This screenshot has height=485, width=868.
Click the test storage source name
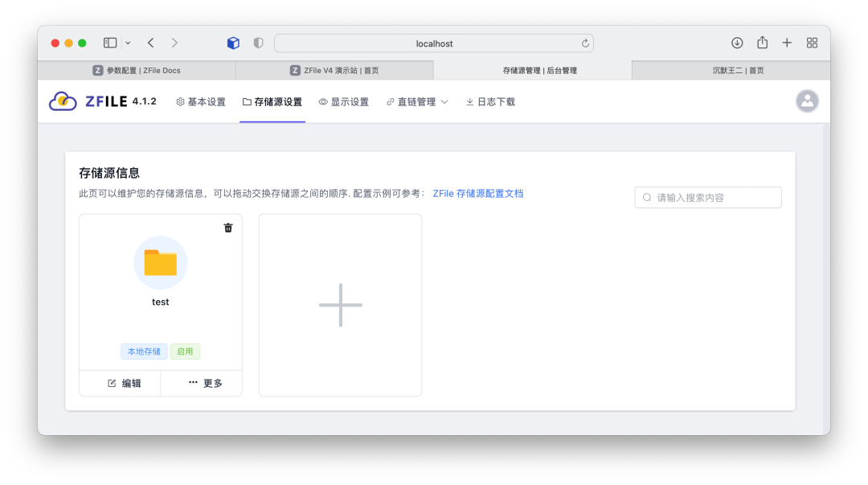pos(161,302)
